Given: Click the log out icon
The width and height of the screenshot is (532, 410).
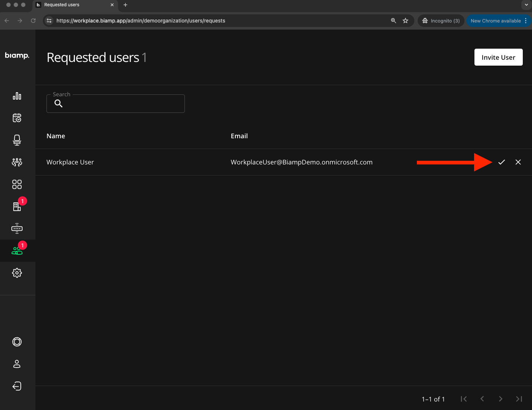Looking at the screenshot, I should click(17, 386).
